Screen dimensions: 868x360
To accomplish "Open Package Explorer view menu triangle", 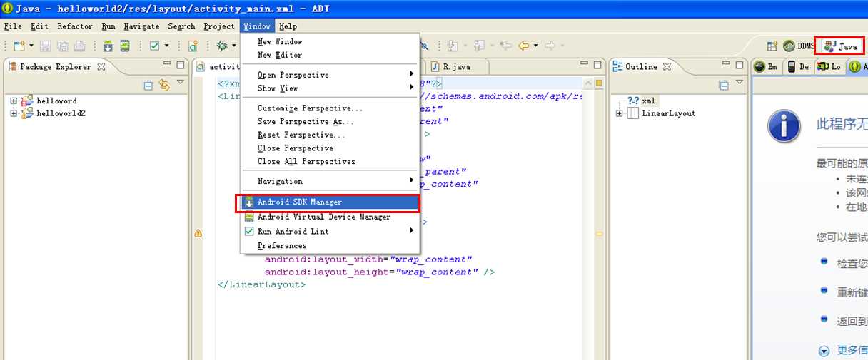I will 180,83.
